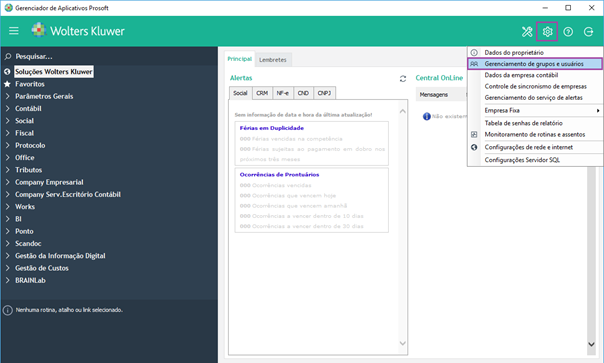Click "Ocorrências vencidas" alert row
The height and width of the screenshot is (363, 604).
[275, 185]
